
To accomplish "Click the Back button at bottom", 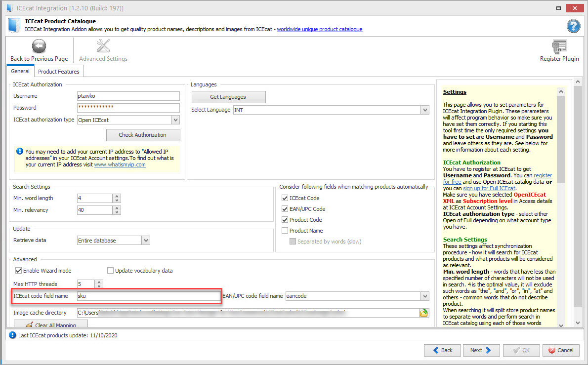I will point(443,350).
